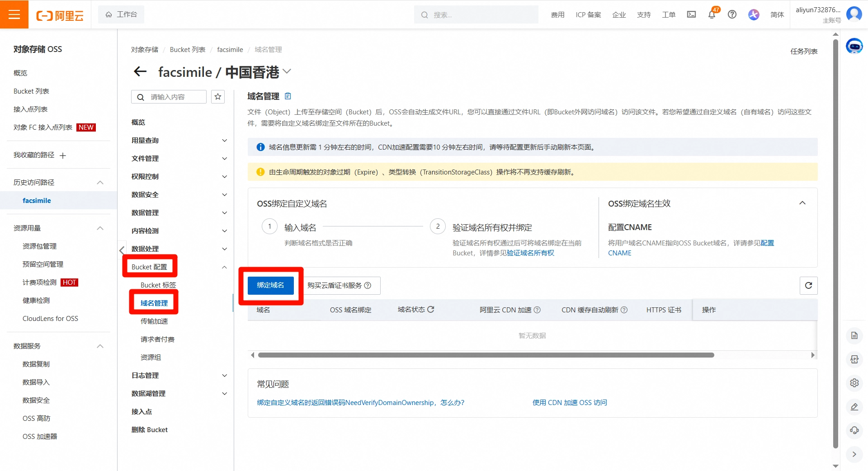The height and width of the screenshot is (471, 868).
Task: Open notifications bell with 47 badge
Action: [712, 14]
